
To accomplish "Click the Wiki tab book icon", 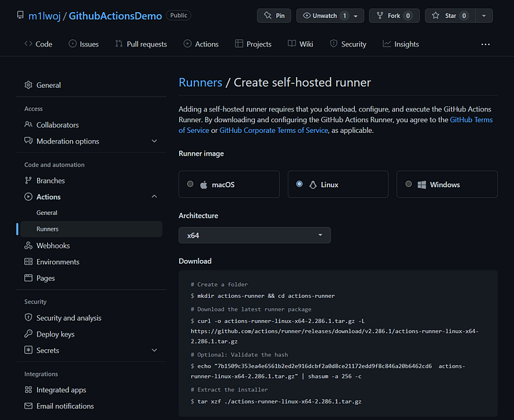I will [292, 44].
